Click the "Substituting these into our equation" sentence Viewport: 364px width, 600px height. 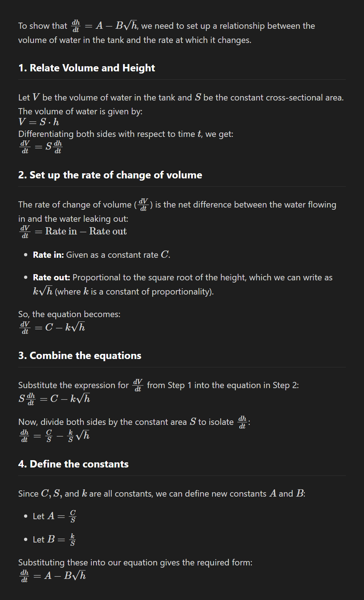(135, 562)
